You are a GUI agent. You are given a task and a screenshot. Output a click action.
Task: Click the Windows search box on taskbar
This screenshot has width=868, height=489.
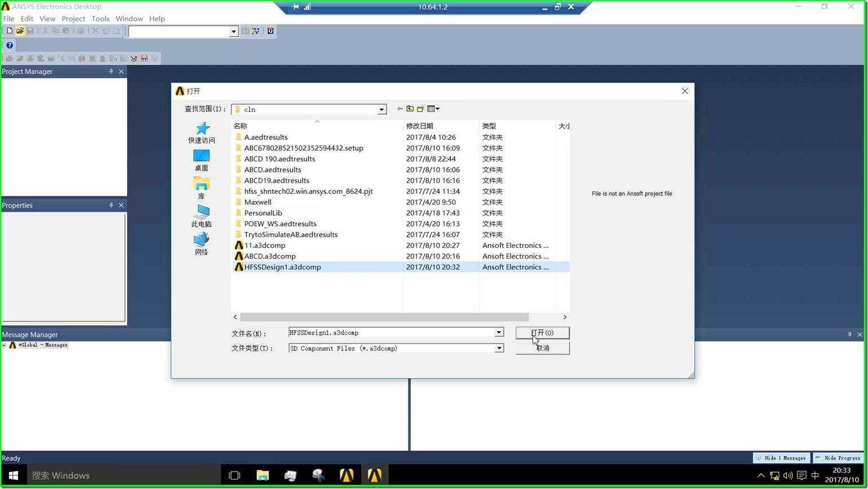coord(123,475)
